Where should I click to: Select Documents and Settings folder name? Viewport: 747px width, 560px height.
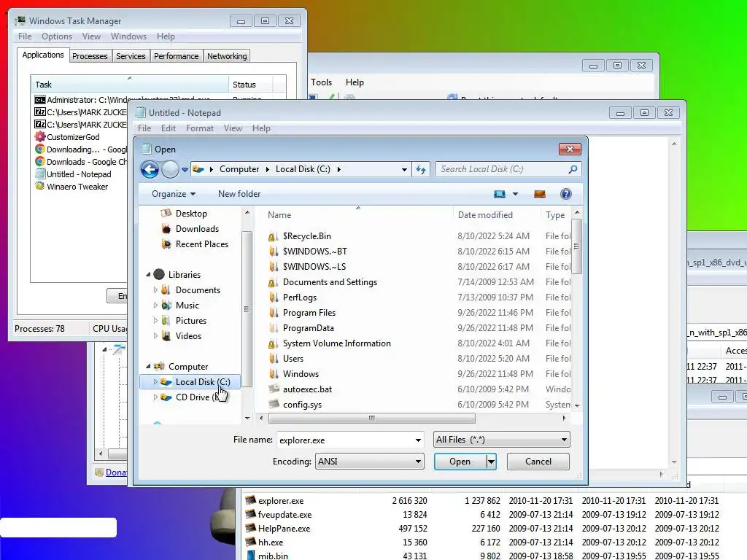pos(330,282)
